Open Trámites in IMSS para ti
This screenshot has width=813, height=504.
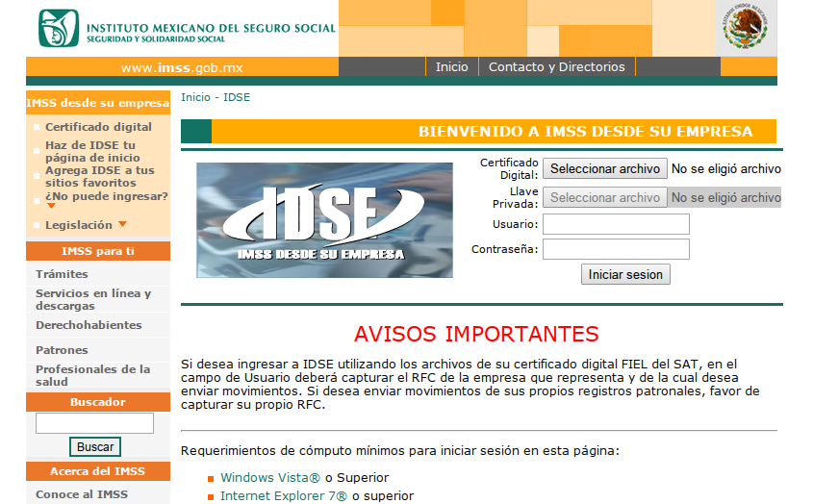(62, 274)
